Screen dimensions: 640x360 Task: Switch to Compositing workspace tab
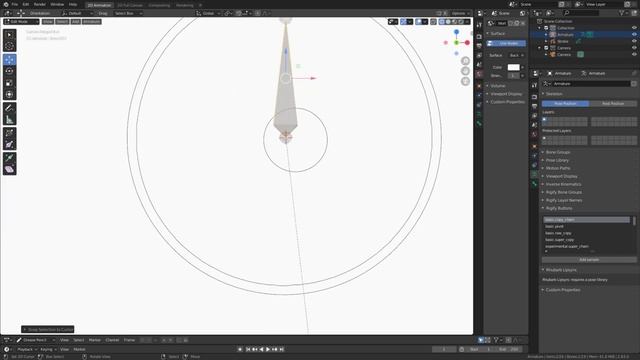click(159, 5)
